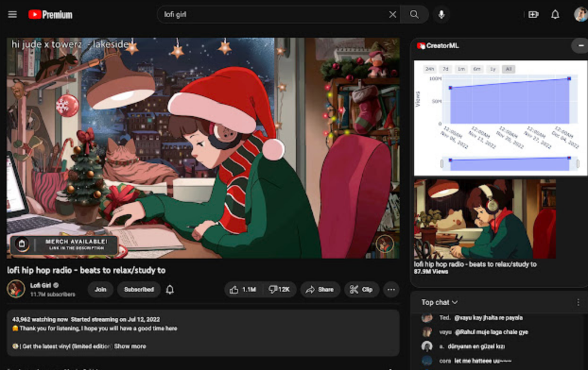Viewport: 588px width, 370px height.
Task: Toggle the channel notification bell
Action: 170,290
